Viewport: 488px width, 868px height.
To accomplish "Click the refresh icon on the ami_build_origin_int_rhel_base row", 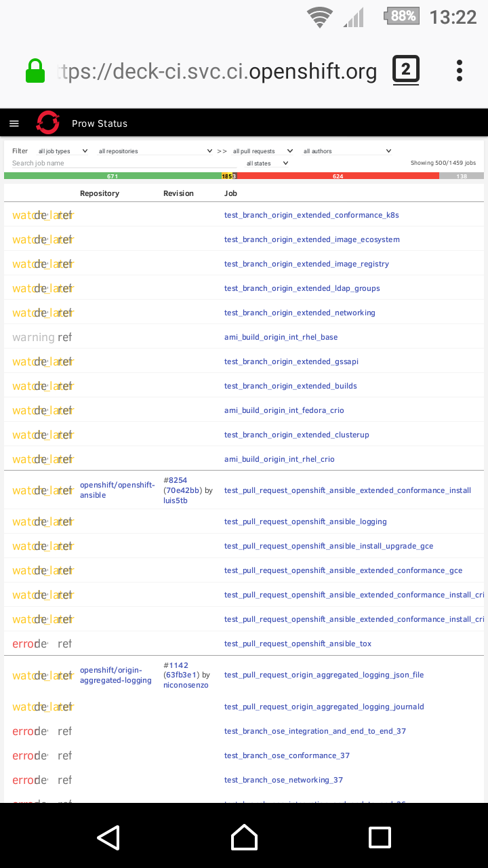I will [64, 337].
